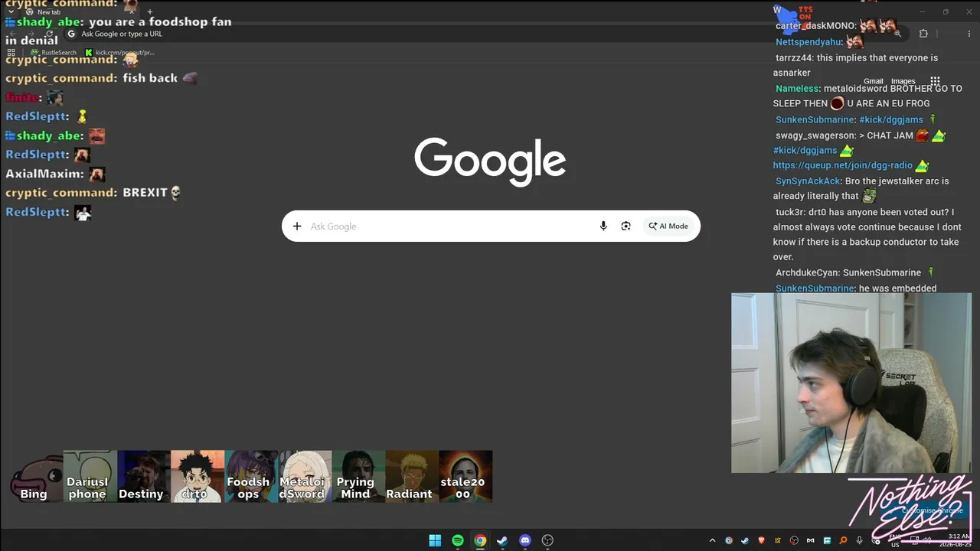Image resolution: width=980 pixels, height=551 pixels.
Task: Click the tuck3r chat message
Action: point(868,234)
